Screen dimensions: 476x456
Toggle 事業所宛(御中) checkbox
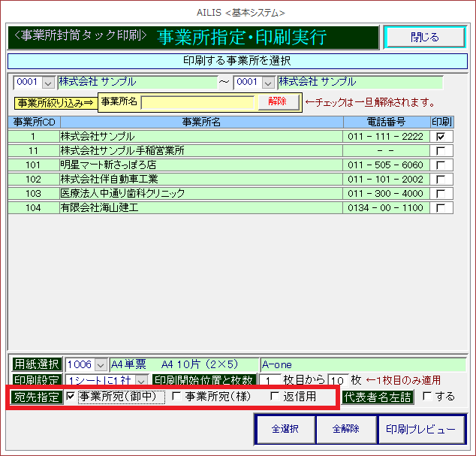[71, 397]
